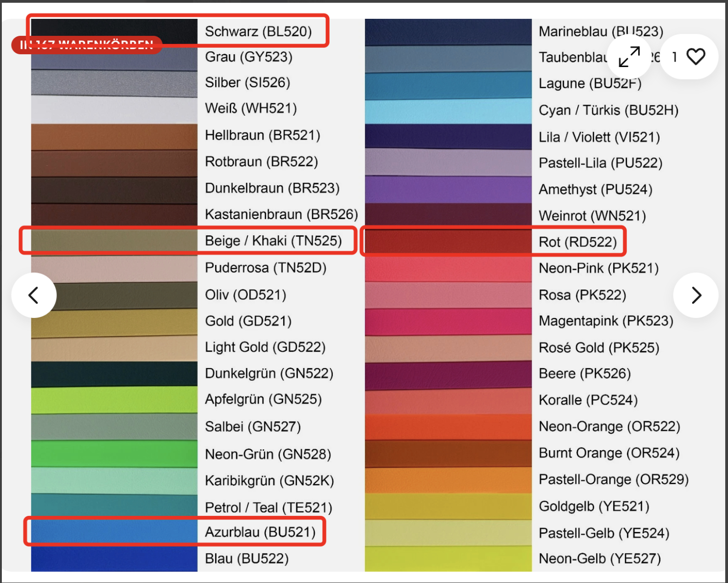
Task: Select the 'Hellbraun (BR521)' label
Action: tap(262, 136)
